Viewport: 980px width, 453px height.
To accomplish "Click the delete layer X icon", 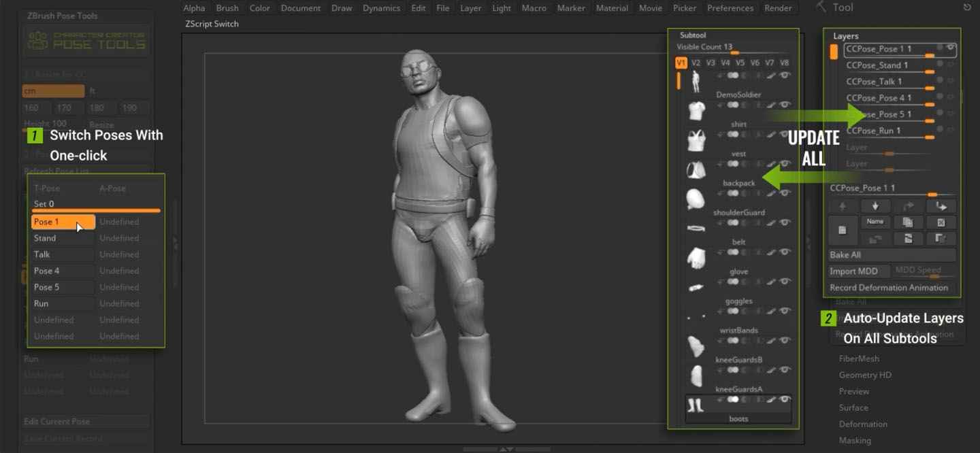I will coord(941,222).
